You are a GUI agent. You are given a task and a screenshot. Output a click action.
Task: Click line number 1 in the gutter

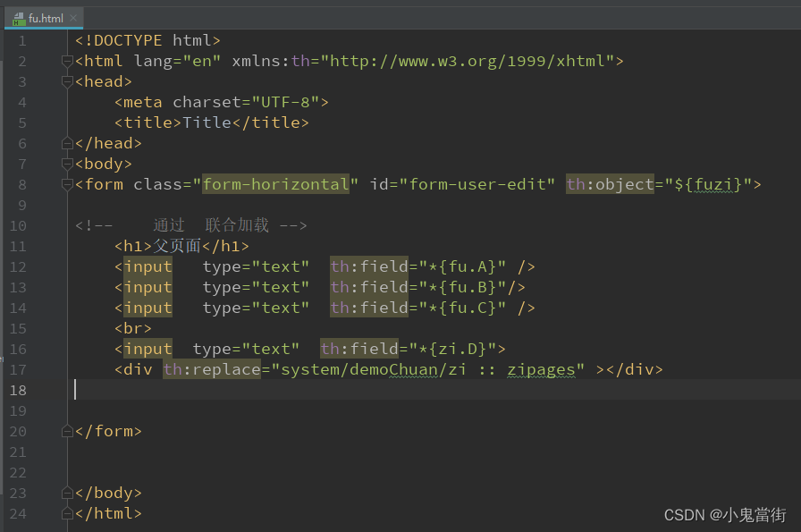22,41
